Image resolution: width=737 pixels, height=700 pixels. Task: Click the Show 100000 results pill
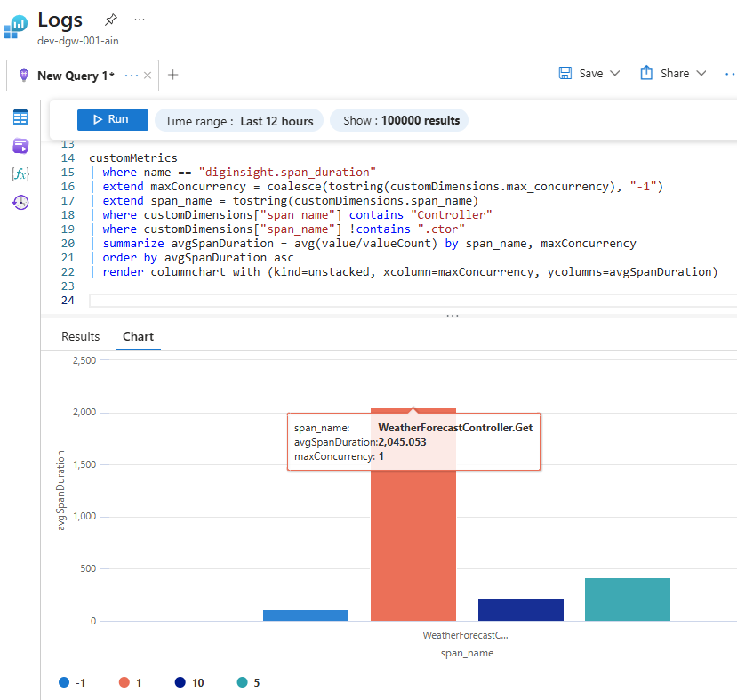[x=398, y=120]
